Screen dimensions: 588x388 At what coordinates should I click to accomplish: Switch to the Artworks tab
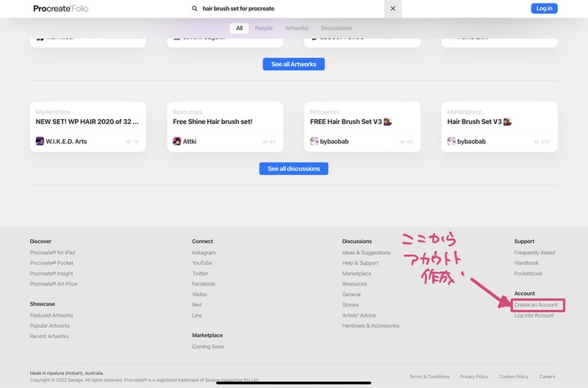(x=297, y=28)
